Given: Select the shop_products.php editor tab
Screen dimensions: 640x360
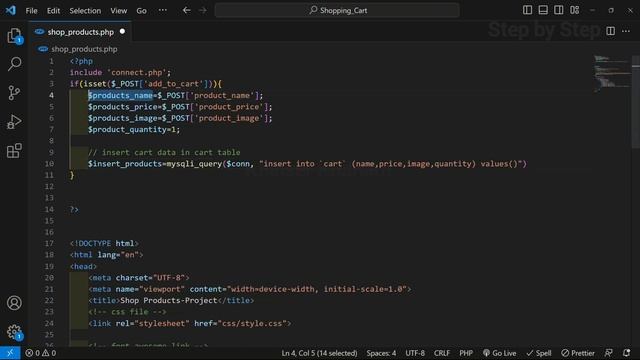Looking at the screenshot, I should pos(80,32).
